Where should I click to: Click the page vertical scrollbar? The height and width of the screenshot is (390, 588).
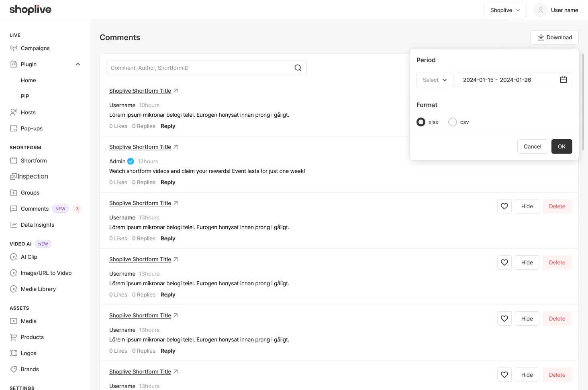[x=583, y=102]
